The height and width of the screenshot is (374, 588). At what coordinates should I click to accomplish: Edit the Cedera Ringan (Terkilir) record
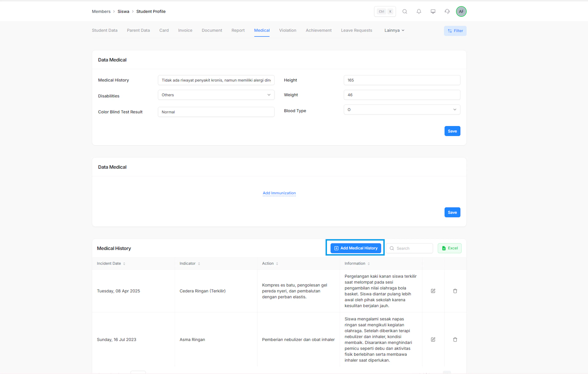click(433, 291)
